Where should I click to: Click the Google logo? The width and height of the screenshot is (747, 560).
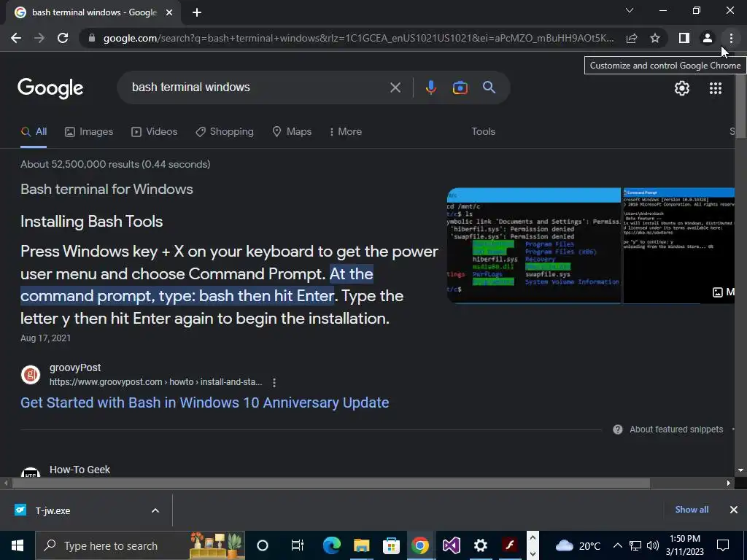click(50, 88)
